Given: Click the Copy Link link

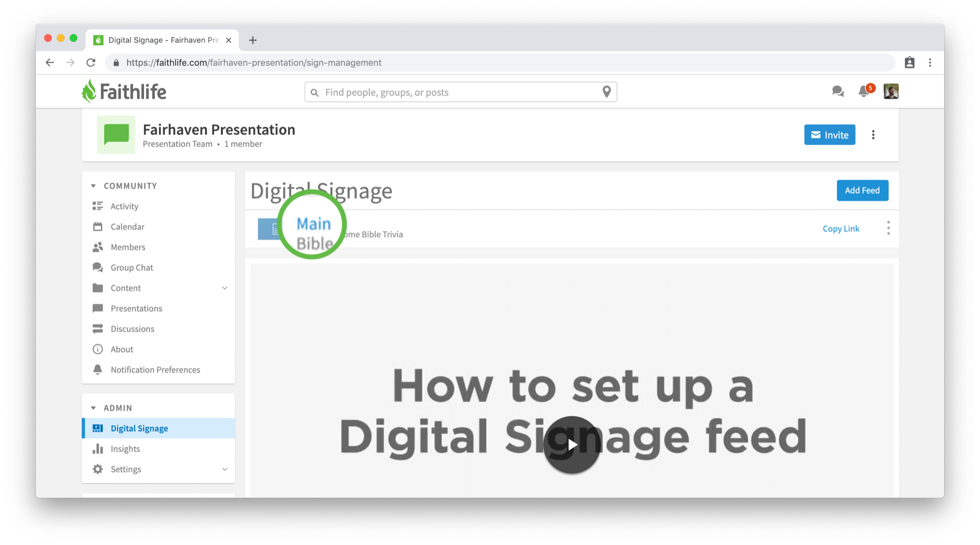Looking at the screenshot, I should [841, 229].
